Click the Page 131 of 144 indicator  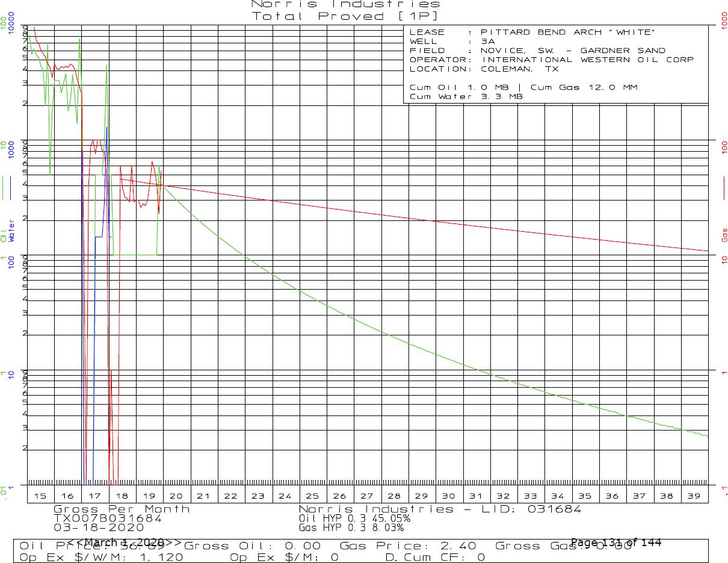[615, 543]
